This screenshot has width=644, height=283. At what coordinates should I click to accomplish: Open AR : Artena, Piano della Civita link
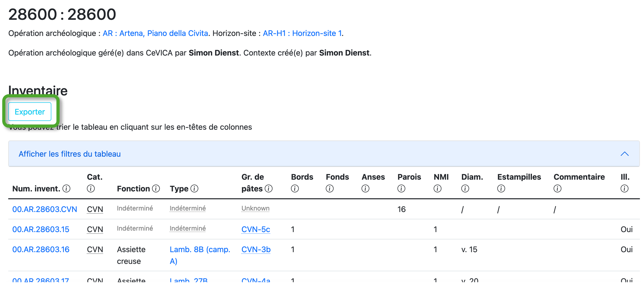(x=155, y=33)
